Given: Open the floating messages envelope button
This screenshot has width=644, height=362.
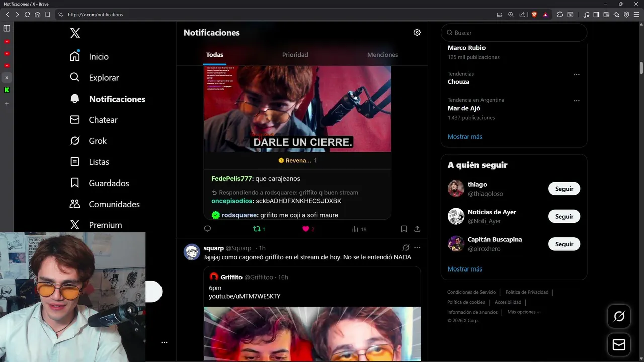Looking at the screenshot, I should pos(619,345).
